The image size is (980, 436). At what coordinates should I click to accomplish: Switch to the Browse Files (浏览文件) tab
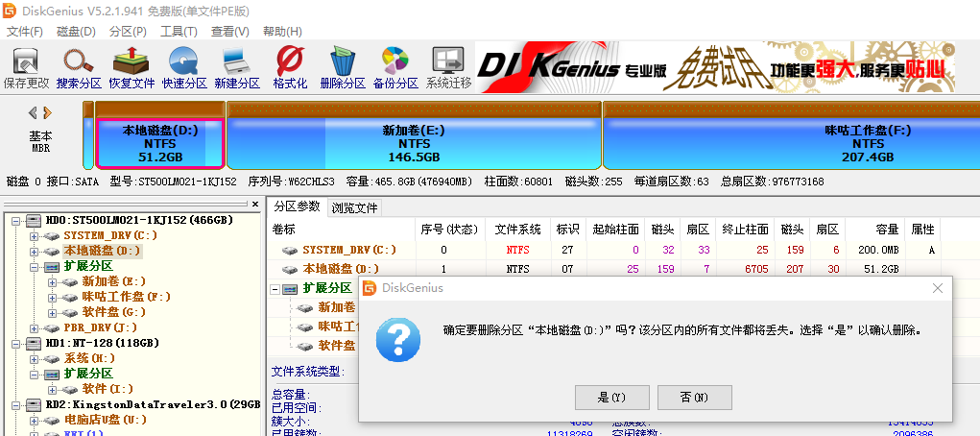(354, 208)
